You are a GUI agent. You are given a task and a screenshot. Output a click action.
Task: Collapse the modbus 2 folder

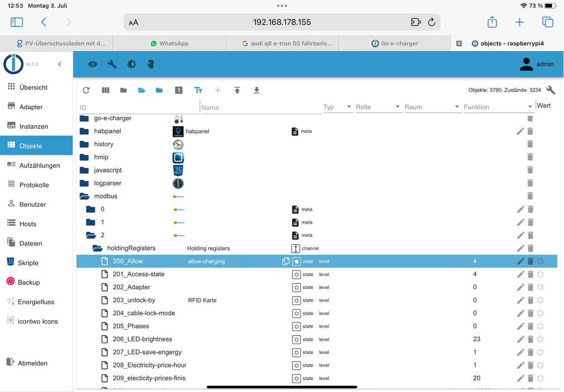[x=91, y=235]
